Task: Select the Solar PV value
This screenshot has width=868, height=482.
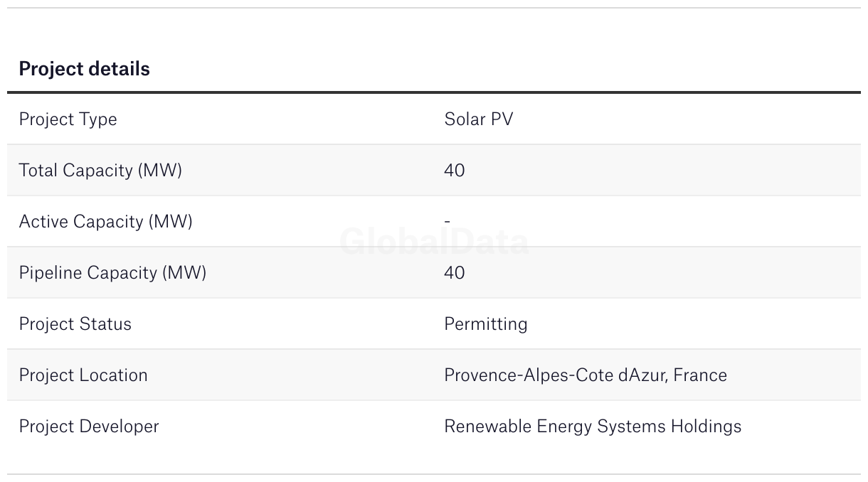Action: (x=478, y=119)
